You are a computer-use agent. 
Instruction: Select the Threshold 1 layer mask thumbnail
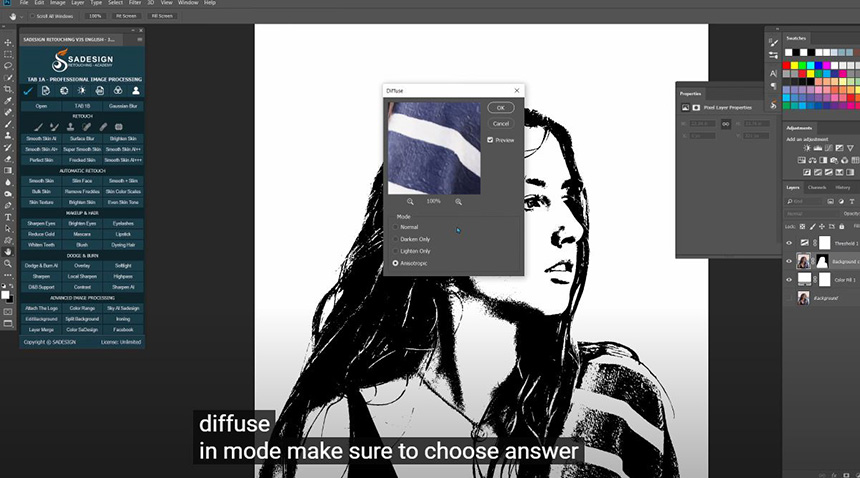click(x=824, y=243)
